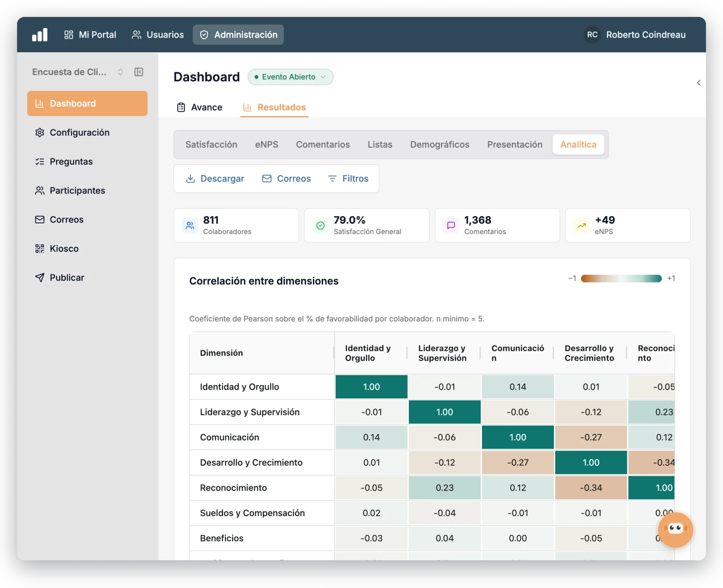Expand the Evento Abierto status dropdown
The height and width of the screenshot is (588, 723).
pyautogui.click(x=290, y=77)
